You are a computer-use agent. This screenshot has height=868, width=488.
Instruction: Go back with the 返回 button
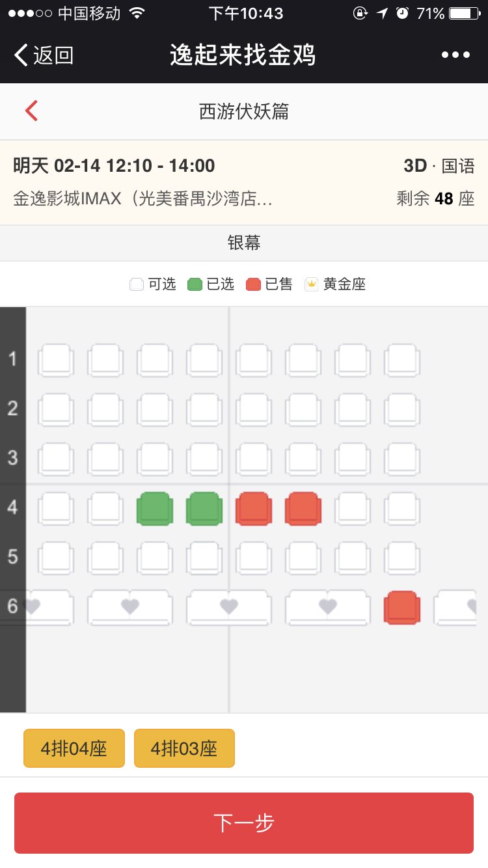[x=44, y=55]
